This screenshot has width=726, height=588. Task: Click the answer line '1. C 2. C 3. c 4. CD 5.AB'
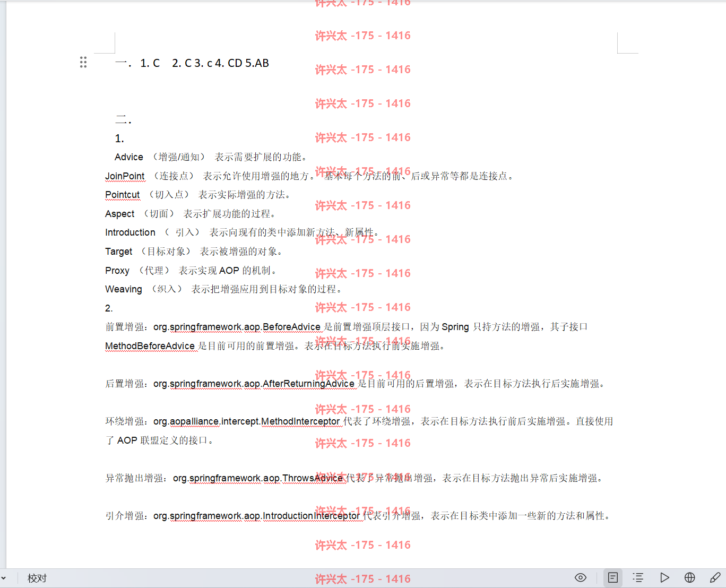pos(204,63)
